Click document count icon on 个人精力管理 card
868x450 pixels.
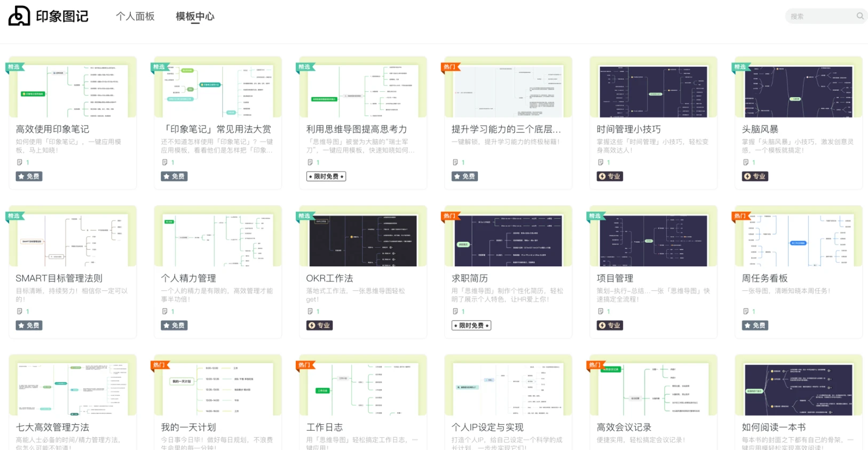coord(165,311)
